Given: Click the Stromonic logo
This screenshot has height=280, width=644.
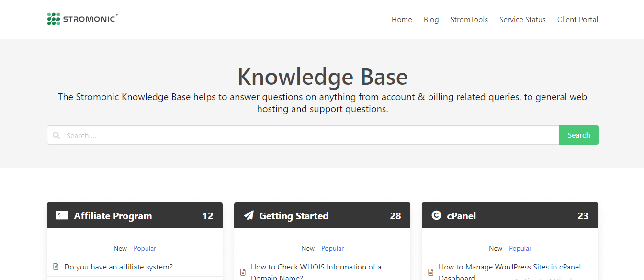Looking at the screenshot, I should click(x=82, y=19).
